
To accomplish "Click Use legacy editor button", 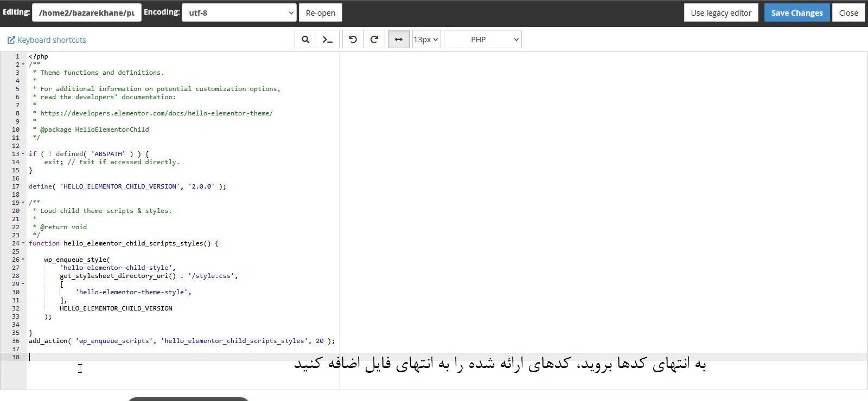I will pos(721,12).
